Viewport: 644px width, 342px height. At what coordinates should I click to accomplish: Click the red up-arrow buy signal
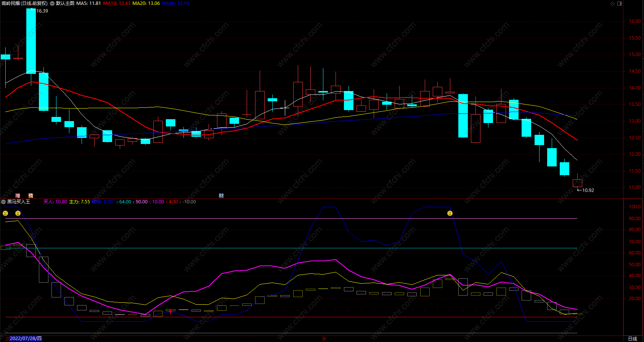(x=170, y=312)
